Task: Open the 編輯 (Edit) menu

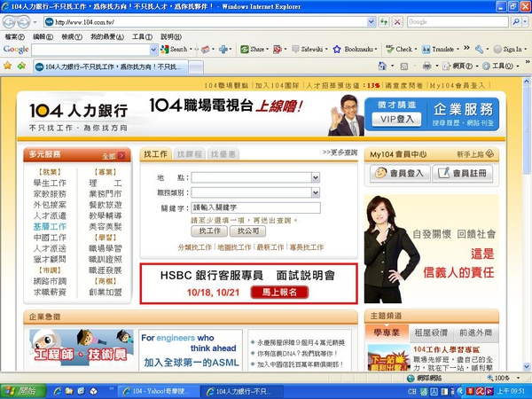Action: click(43, 36)
